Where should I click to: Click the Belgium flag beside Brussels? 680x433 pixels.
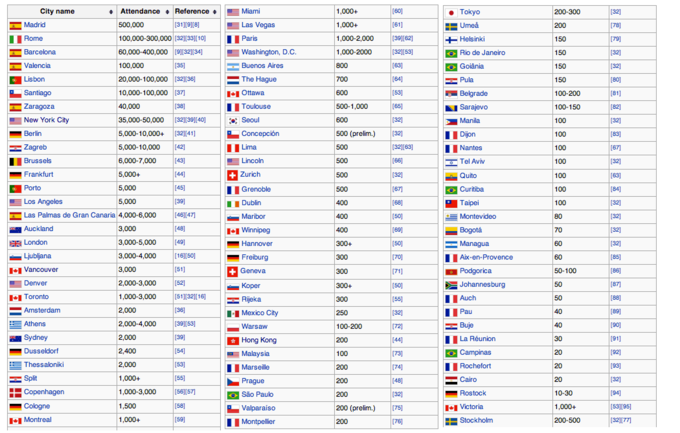pyautogui.click(x=15, y=161)
